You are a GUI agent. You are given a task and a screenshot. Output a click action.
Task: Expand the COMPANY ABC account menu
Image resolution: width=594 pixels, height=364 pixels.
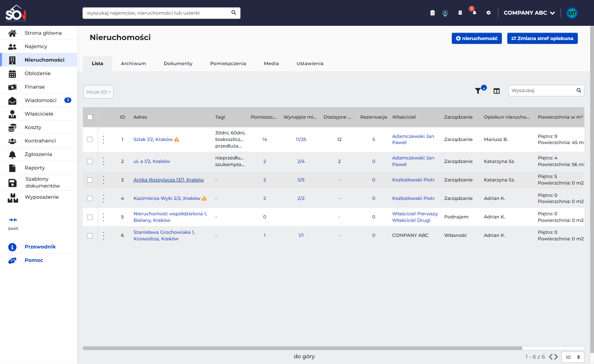tap(529, 13)
